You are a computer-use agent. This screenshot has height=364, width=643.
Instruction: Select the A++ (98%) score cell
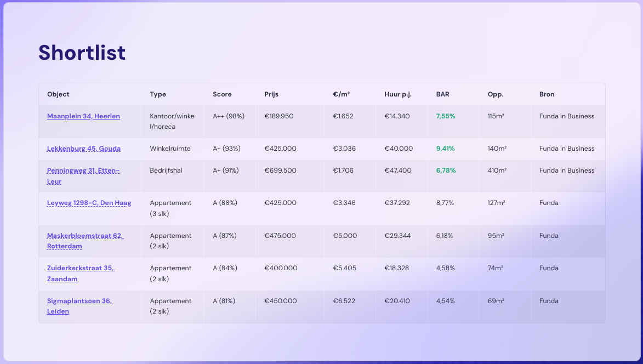point(228,116)
